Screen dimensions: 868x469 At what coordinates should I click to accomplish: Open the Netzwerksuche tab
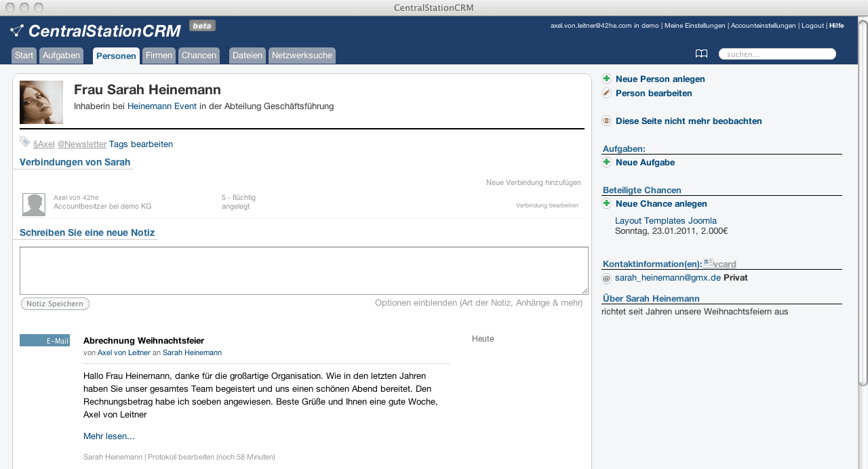coord(302,56)
